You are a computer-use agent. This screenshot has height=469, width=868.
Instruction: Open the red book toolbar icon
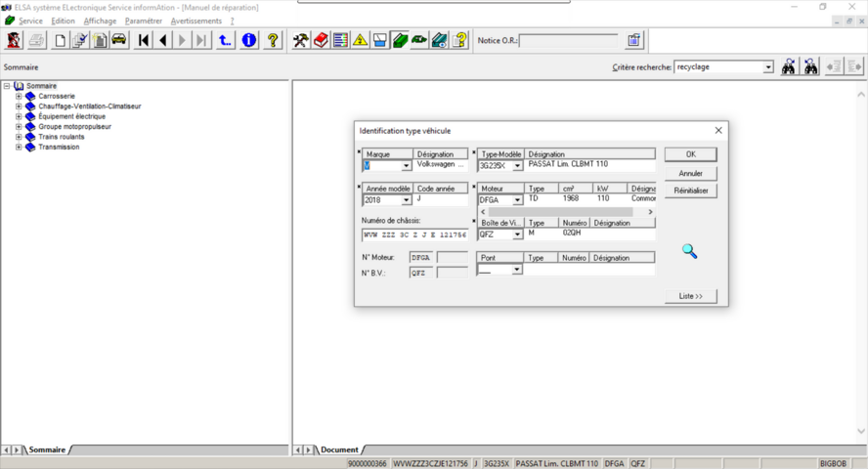coord(321,40)
